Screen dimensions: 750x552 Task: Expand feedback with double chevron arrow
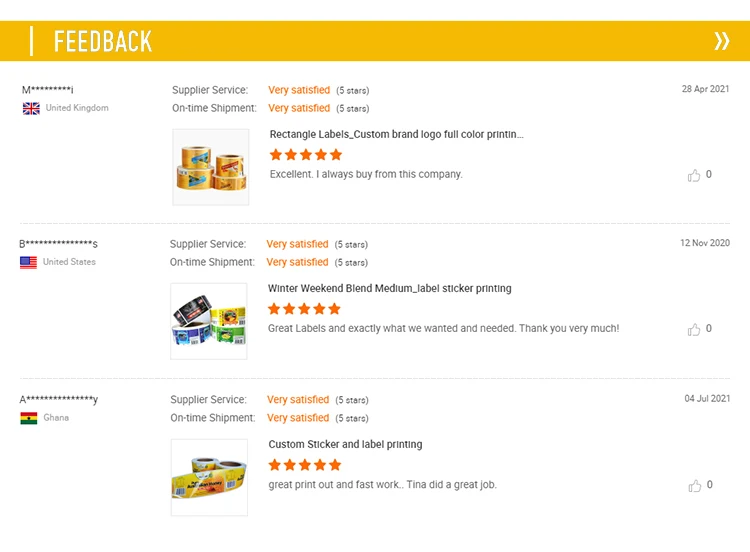click(x=721, y=41)
